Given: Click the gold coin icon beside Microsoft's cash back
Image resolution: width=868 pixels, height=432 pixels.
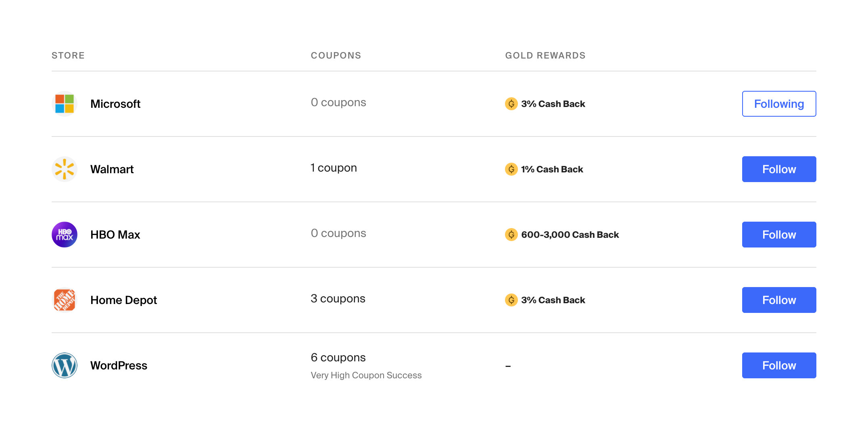Looking at the screenshot, I should pyautogui.click(x=511, y=104).
